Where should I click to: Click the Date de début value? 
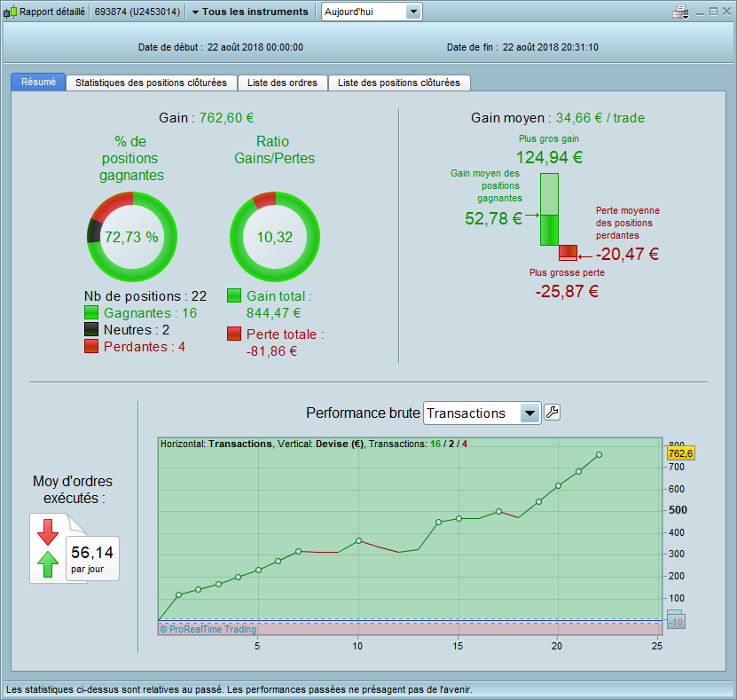click(x=255, y=47)
